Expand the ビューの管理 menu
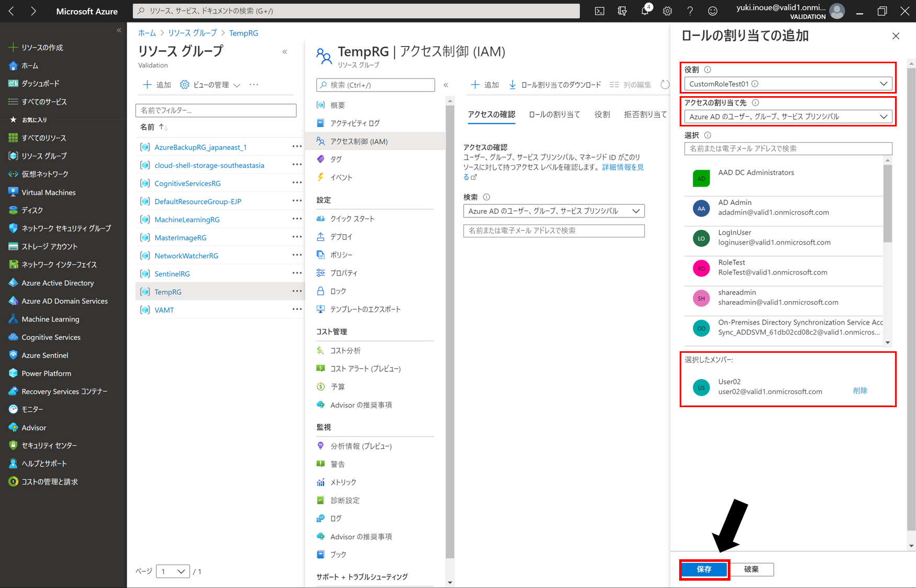The height and width of the screenshot is (588, 916). (210, 85)
